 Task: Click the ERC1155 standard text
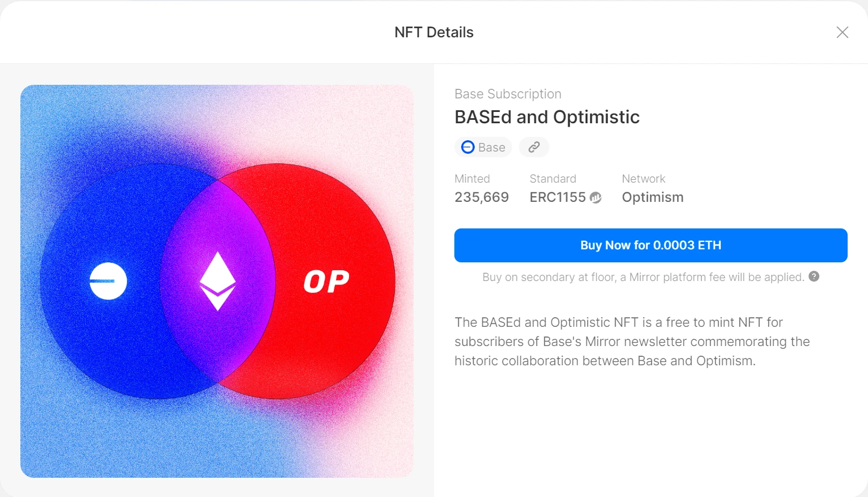pos(557,197)
